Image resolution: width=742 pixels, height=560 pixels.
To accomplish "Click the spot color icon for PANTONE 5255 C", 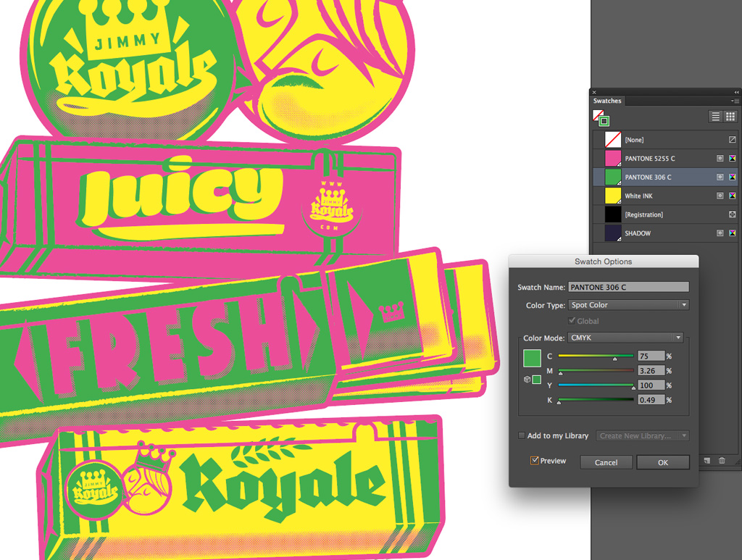I will (720, 158).
